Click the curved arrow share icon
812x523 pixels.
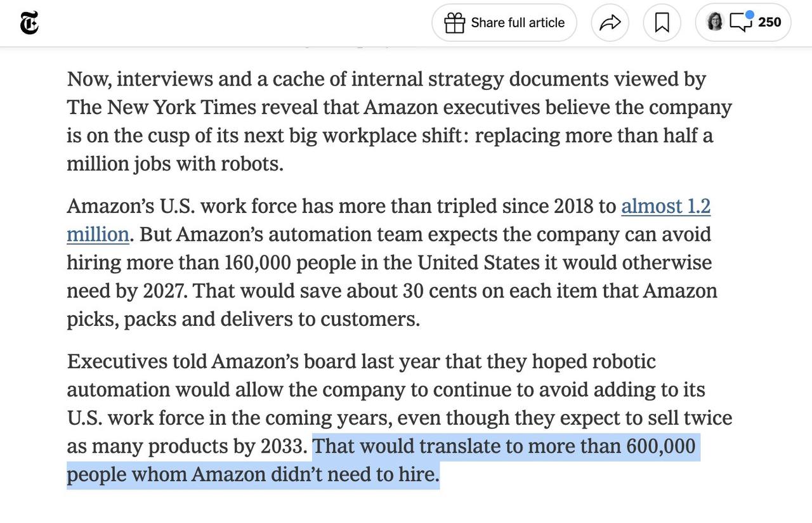click(x=610, y=23)
